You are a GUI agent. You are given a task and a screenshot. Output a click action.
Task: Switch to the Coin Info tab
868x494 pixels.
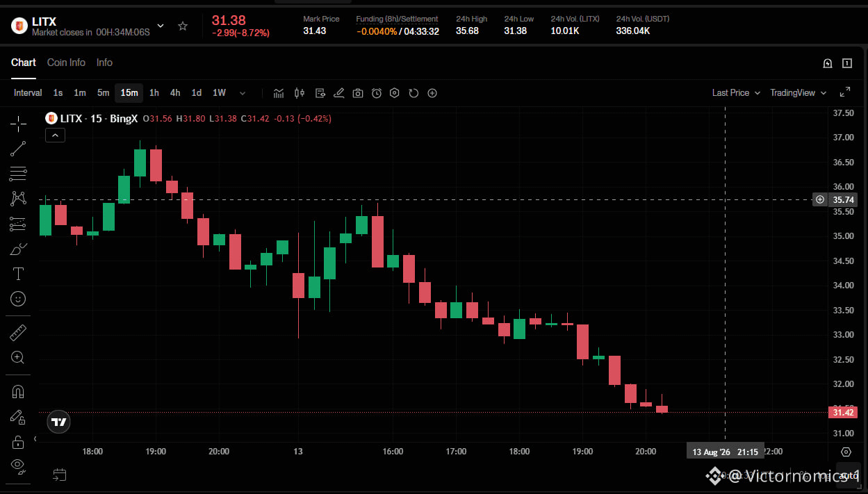[x=66, y=63]
